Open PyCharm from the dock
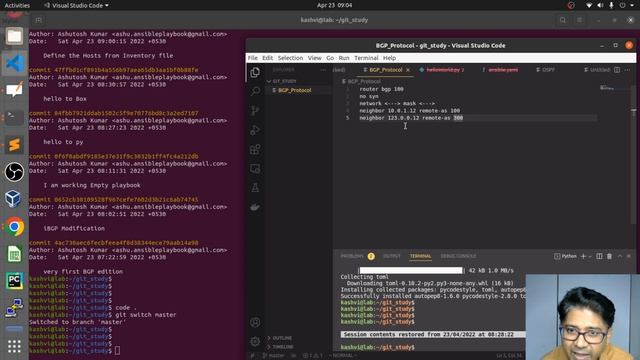 point(14,281)
